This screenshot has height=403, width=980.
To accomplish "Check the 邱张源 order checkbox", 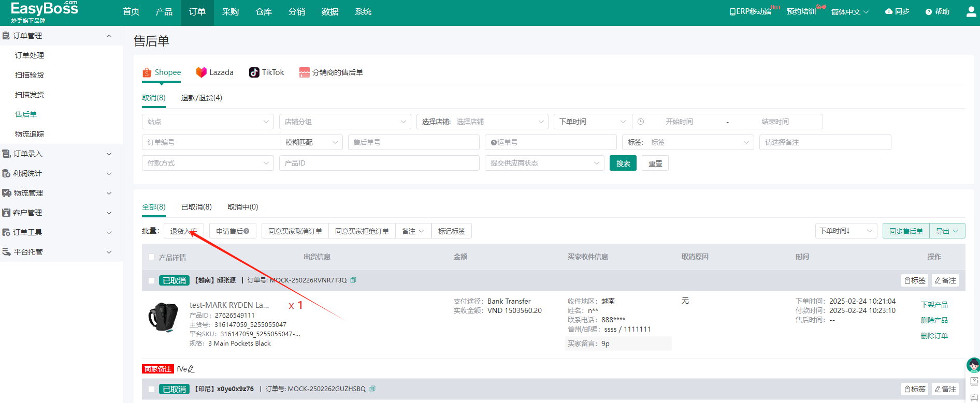I will 151,280.
